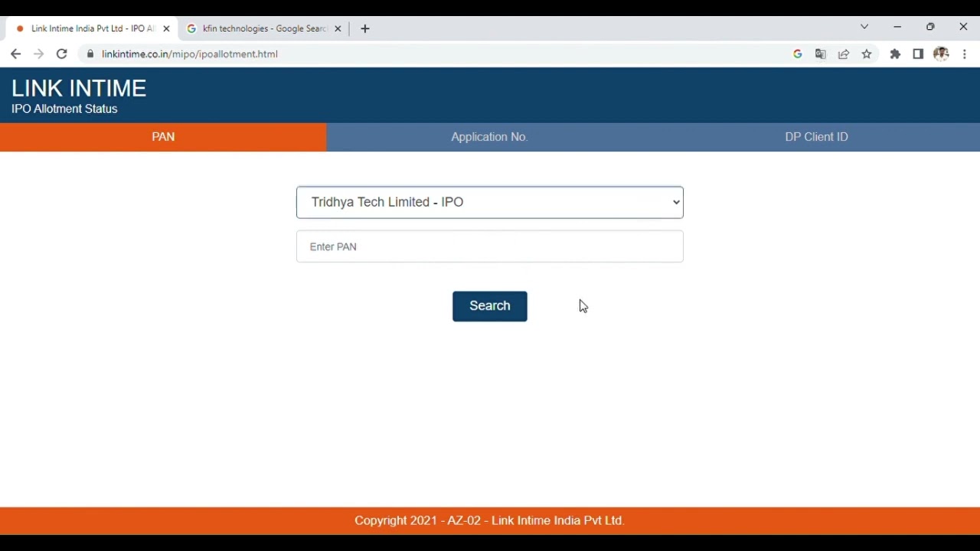Click the Copyright 2021 footer text
980x551 pixels.
(x=490, y=520)
